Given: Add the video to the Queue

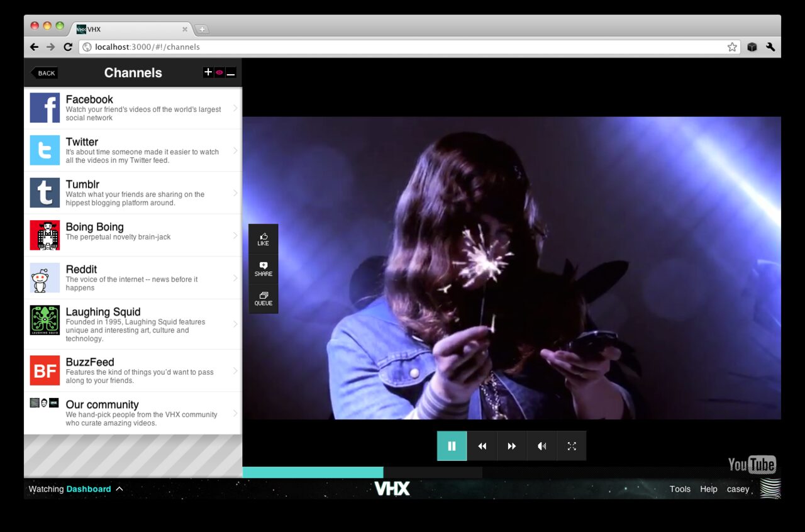Looking at the screenshot, I should [263, 299].
